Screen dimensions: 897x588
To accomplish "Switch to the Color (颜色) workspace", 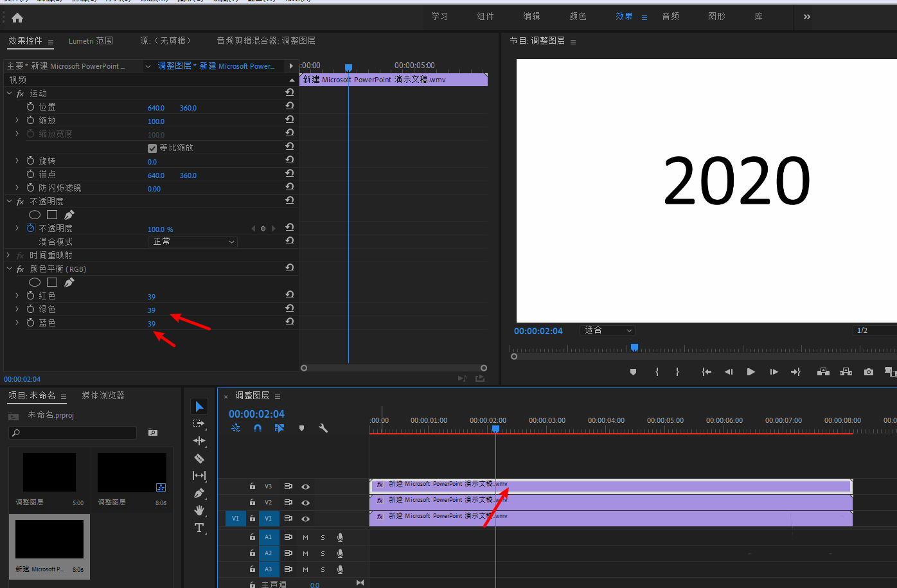I will (578, 16).
